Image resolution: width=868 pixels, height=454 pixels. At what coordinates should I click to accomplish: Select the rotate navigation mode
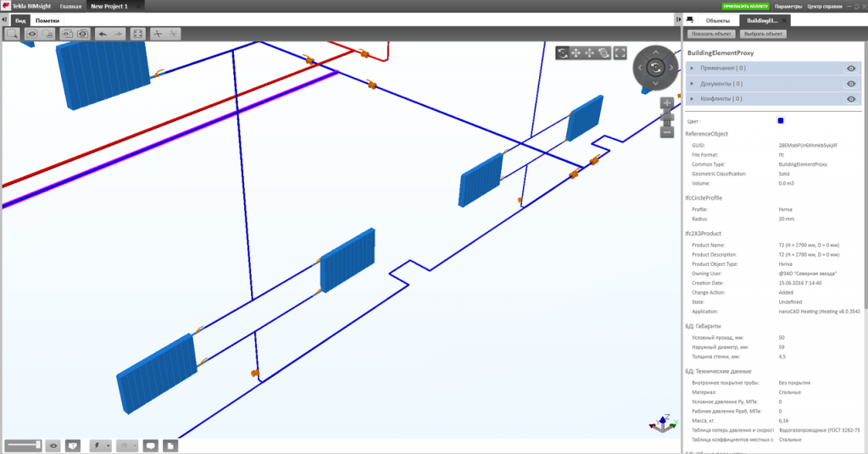(563, 53)
